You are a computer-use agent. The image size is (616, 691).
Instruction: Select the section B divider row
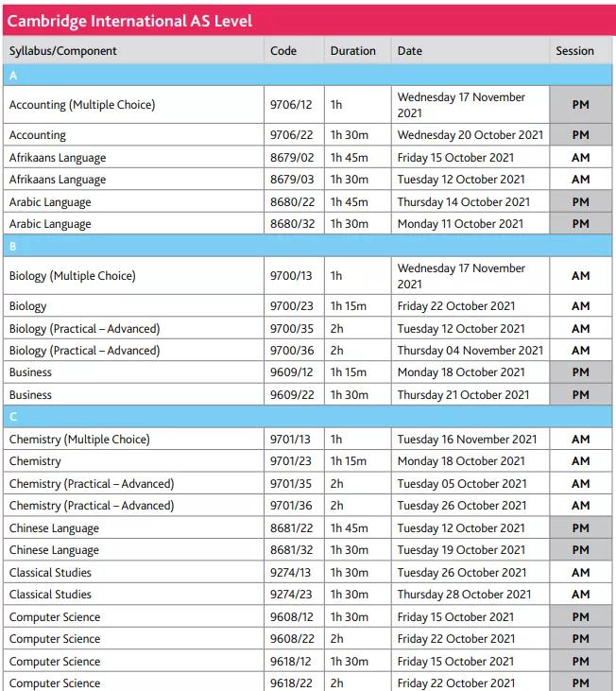[307, 246]
